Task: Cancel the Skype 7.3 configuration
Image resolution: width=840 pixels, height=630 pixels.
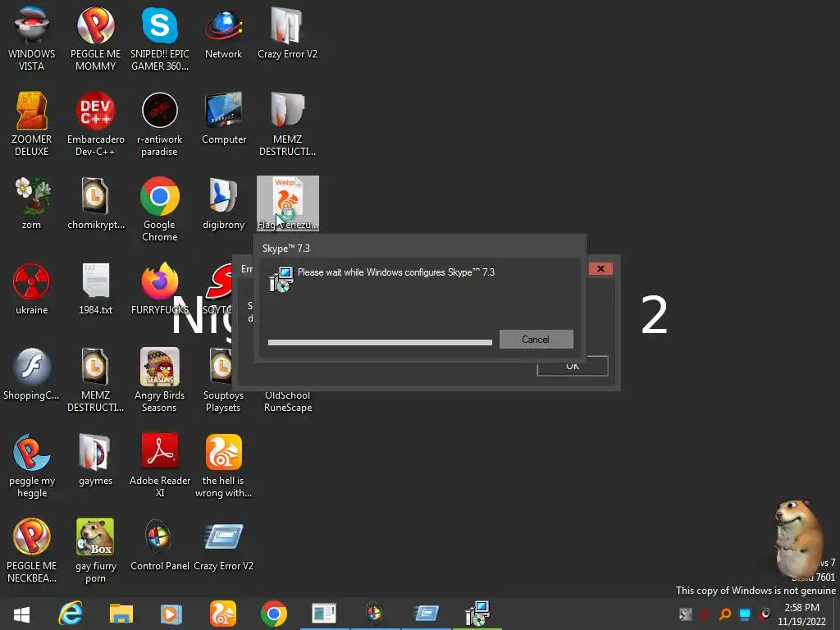Action: tap(536, 339)
